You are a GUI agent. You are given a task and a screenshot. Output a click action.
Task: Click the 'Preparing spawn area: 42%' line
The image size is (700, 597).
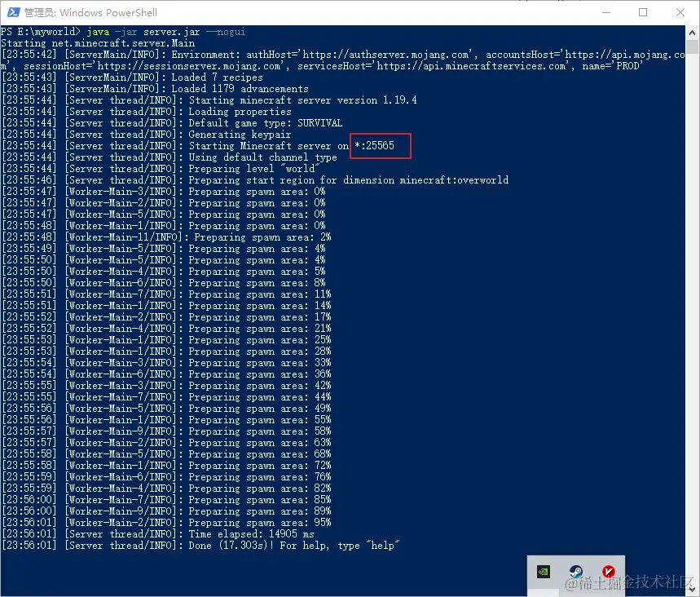tap(166, 386)
